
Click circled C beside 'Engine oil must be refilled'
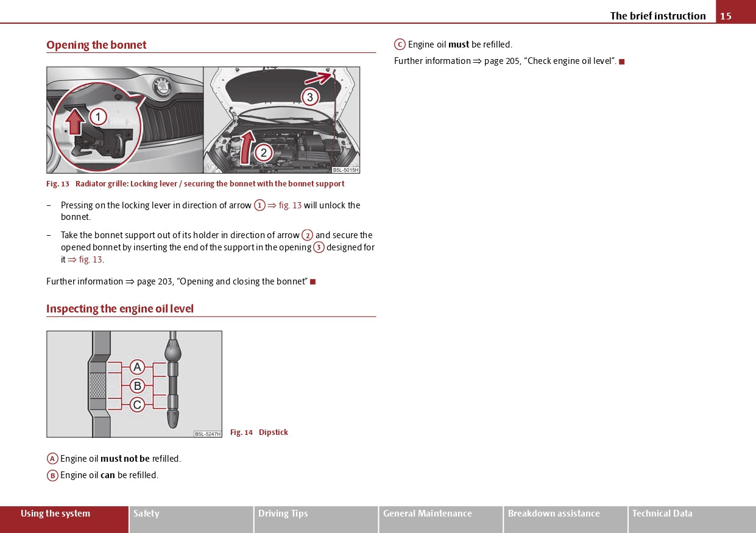[400, 44]
